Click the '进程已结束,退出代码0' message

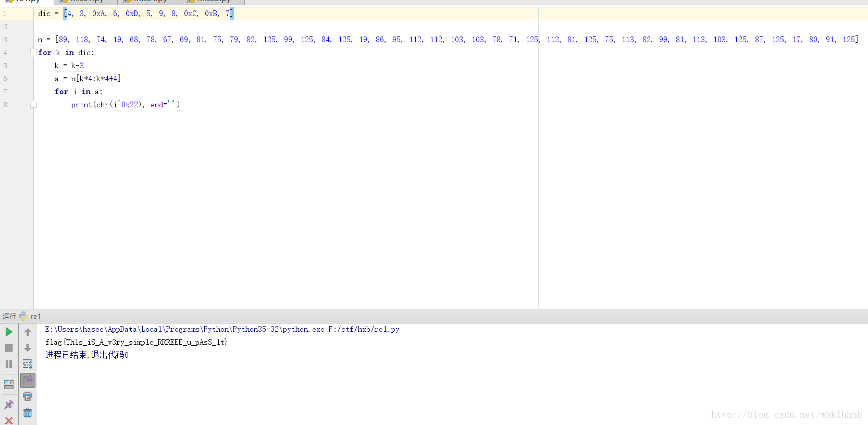87,355
